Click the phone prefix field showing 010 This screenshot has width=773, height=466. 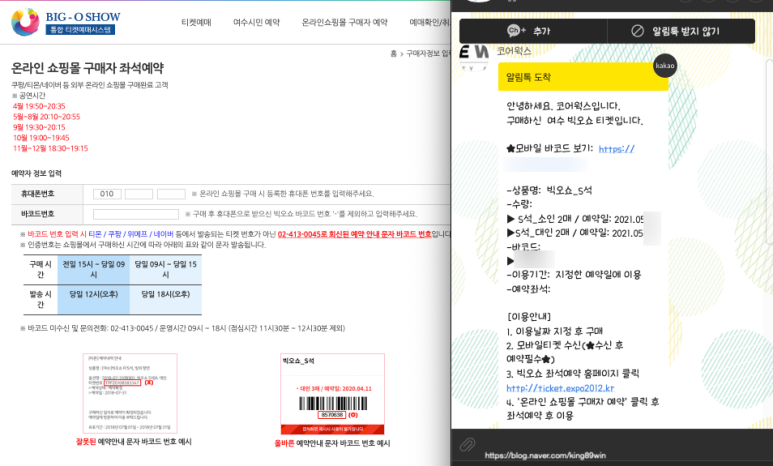[107, 194]
